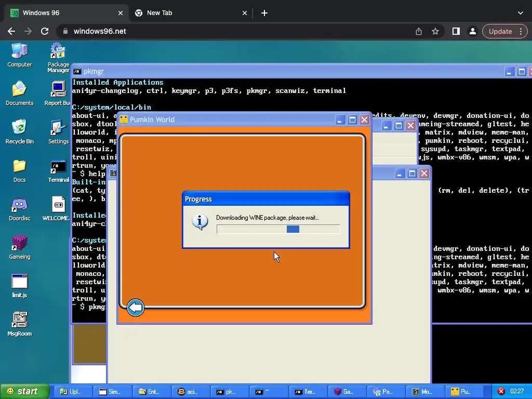532x399 pixels.
Task: Open the Package Manager desktop icon
Action: click(x=58, y=58)
